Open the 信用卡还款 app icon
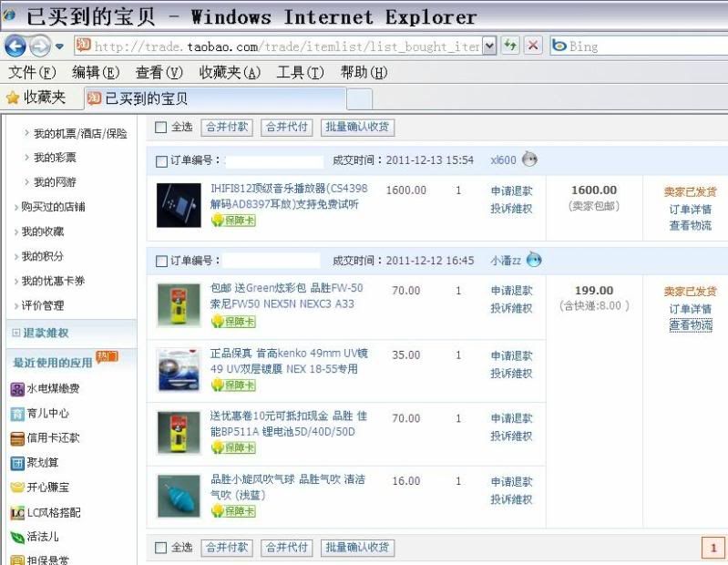Screen dimensions: 728x565 (x=17, y=437)
